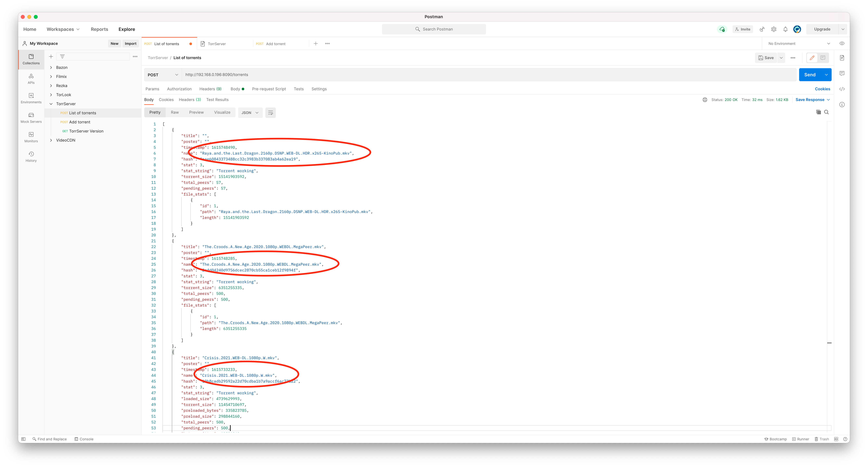Open the Console in the status bar
This screenshot has width=868, height=467.
coord(84,439)
